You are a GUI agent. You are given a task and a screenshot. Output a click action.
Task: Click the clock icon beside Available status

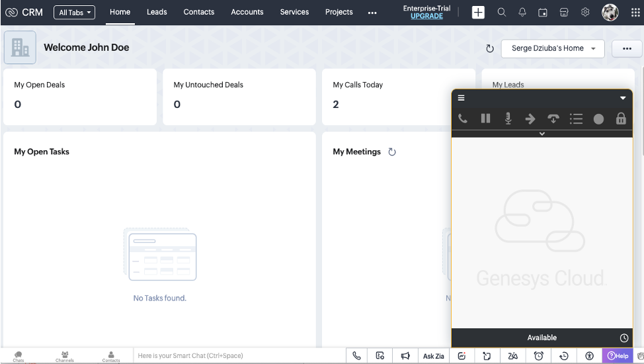624,338
